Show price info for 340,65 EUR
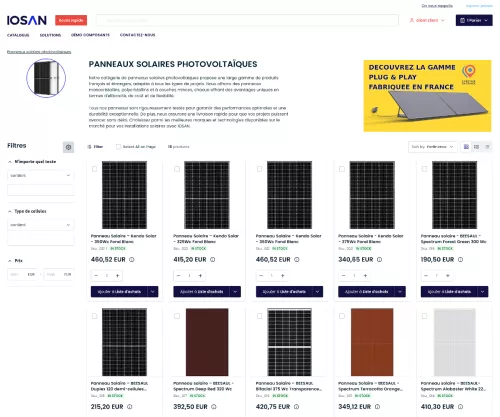Screen dimensions: 500x417 [379, 259]
